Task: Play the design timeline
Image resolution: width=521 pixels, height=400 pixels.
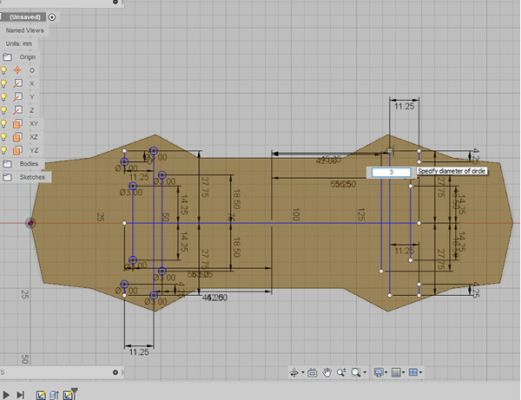Action: click(x=6, y=395)
